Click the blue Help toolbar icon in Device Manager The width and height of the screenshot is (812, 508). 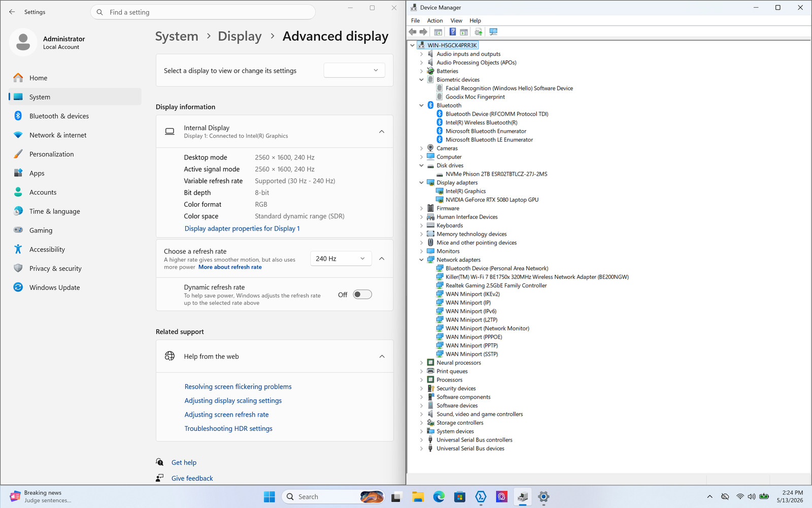click(x=453, y=32)
